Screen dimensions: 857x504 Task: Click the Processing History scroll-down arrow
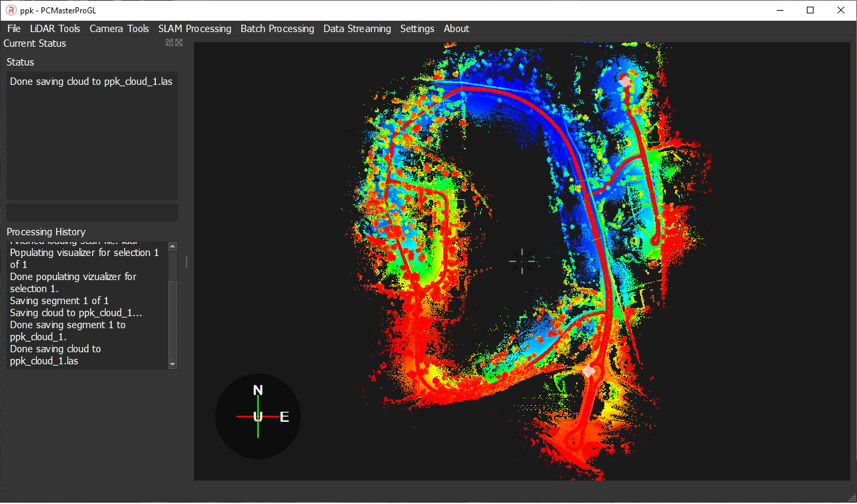(172, 364)
